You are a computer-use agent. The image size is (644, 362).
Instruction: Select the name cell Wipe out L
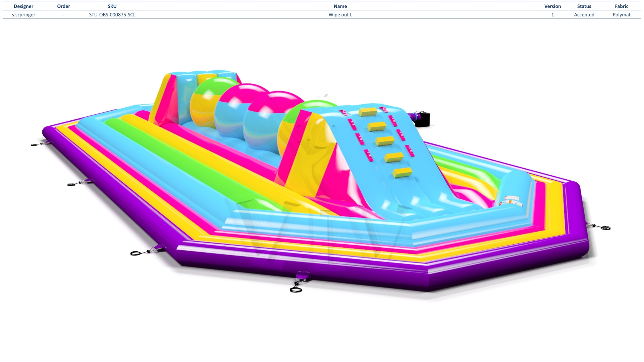(x=340, y=15)
